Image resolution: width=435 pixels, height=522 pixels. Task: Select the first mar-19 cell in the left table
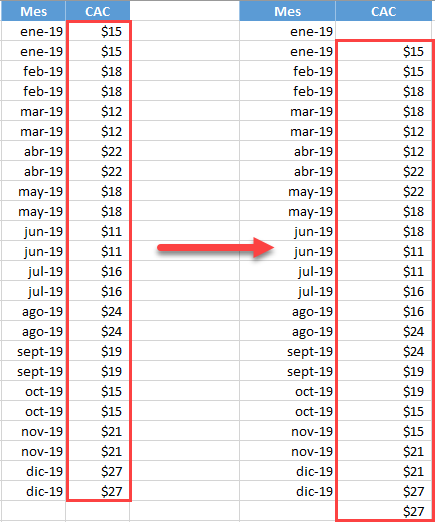coord(33,111)
